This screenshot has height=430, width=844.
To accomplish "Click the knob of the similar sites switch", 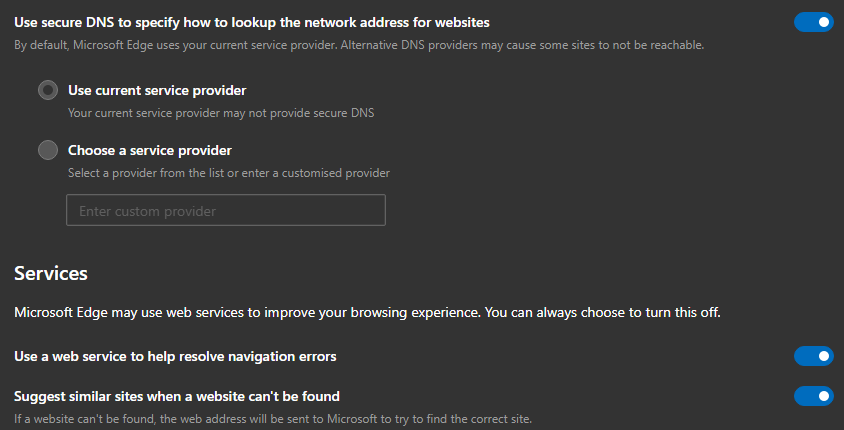I will [823, 396].
